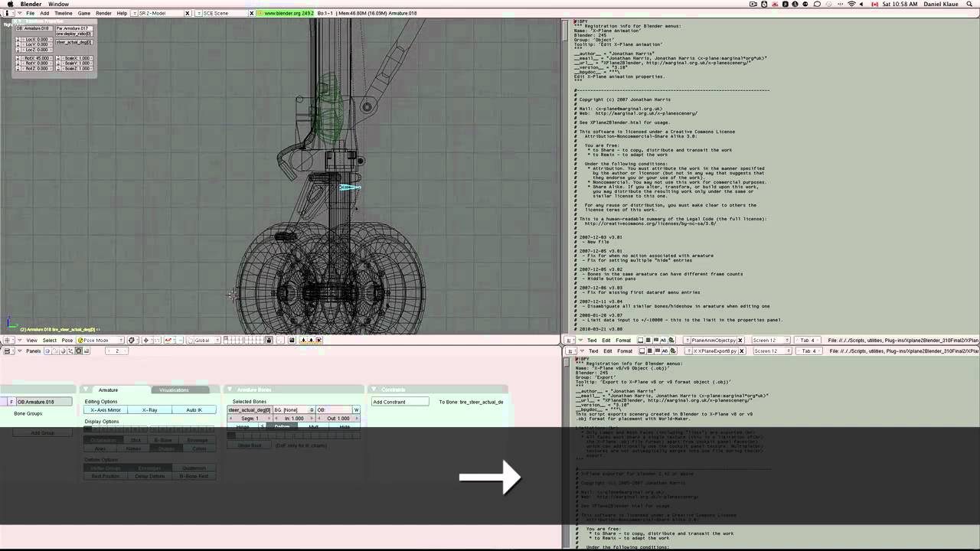Select the Logic context icon in Panels header

pos(47,350)
